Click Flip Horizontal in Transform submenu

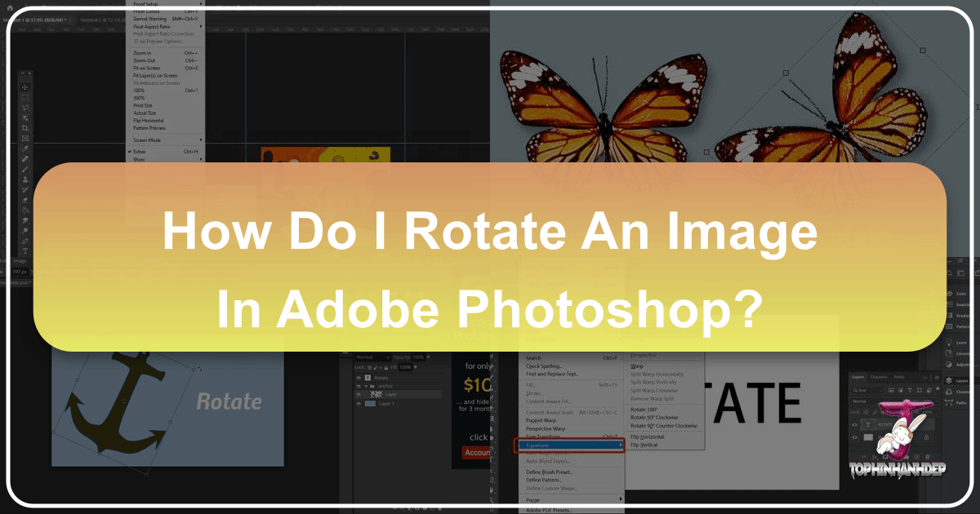pyautogui.click(x=648, y=436)
